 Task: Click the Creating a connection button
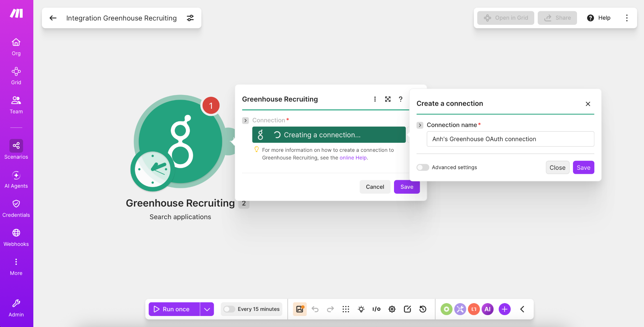[x=329, y=135]
